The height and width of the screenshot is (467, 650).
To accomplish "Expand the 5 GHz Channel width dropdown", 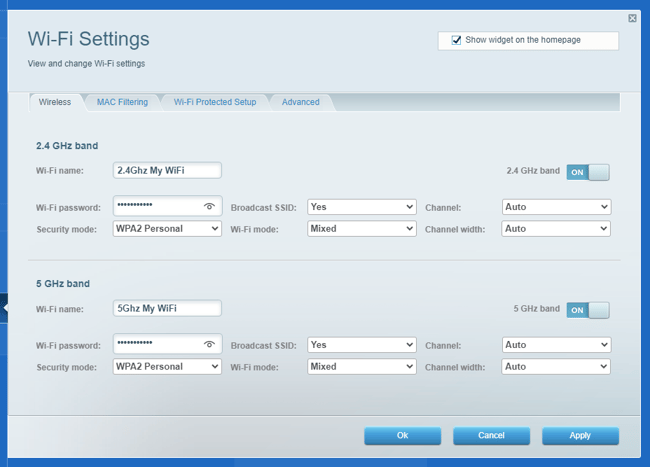I will [556, 367].
